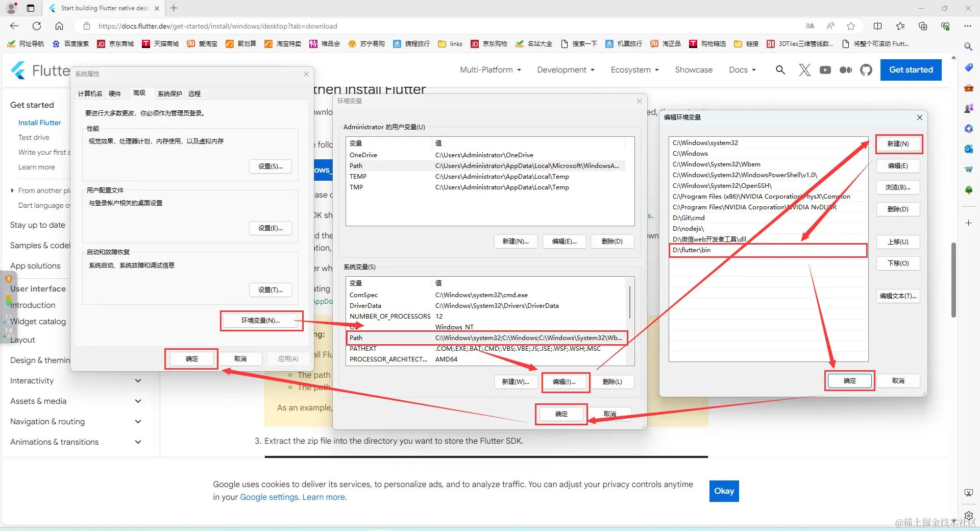Viewport: 980px width, 531px height.
Task: Open the Install Flutter sidebar link
Action: [x=40, y=123]
